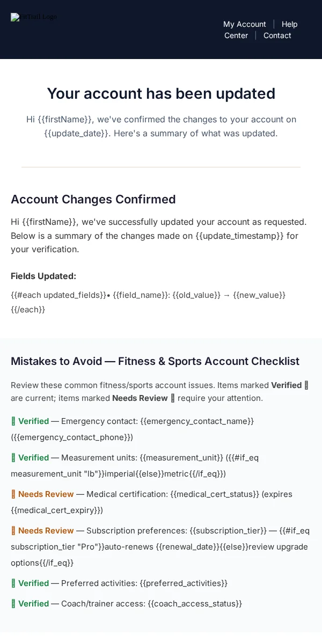
Task: Click the icon after the Verified legend label
Action: 306,385
